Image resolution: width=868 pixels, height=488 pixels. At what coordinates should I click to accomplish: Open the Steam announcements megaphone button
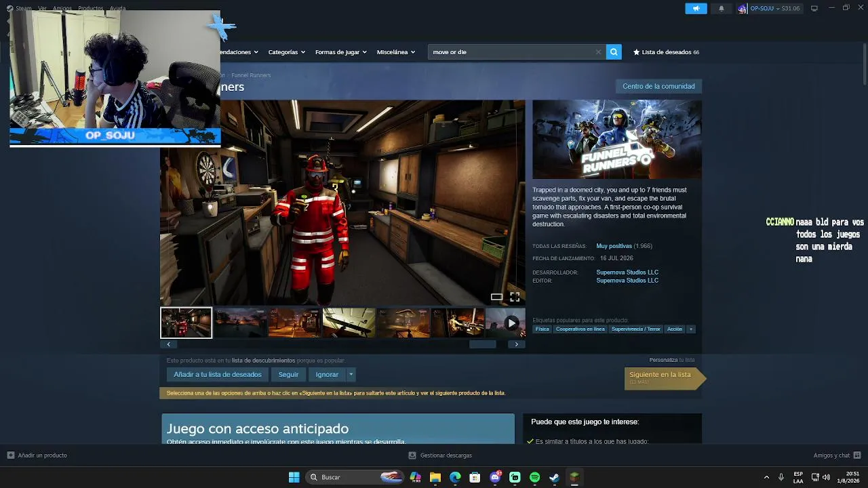pos(696,8)
